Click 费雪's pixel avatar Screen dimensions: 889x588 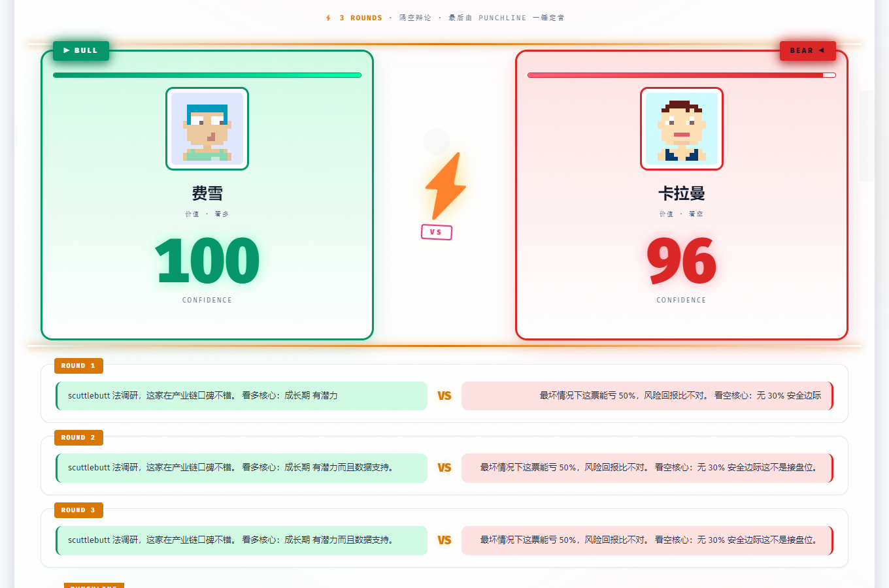coord(207,129)
